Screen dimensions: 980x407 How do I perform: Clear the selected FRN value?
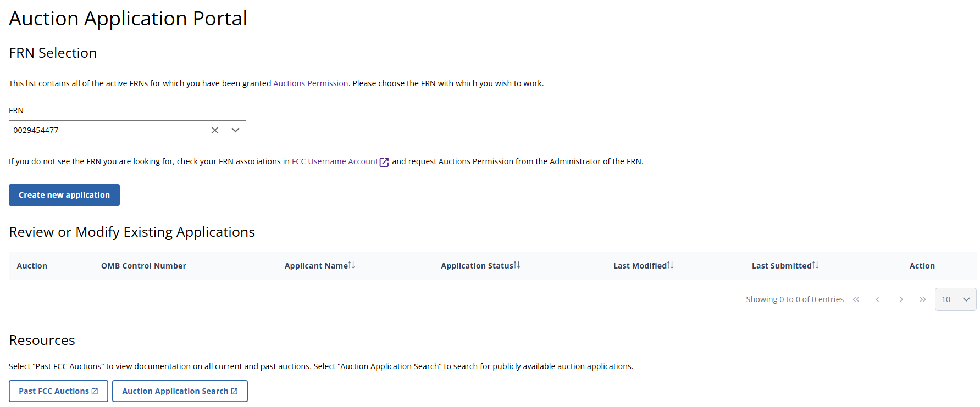point(214,130)
